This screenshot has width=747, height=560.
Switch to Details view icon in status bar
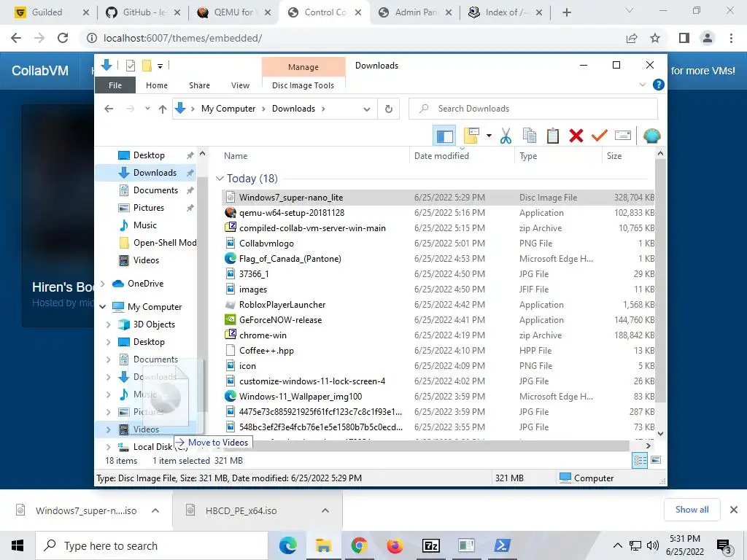tap(640, 460)
